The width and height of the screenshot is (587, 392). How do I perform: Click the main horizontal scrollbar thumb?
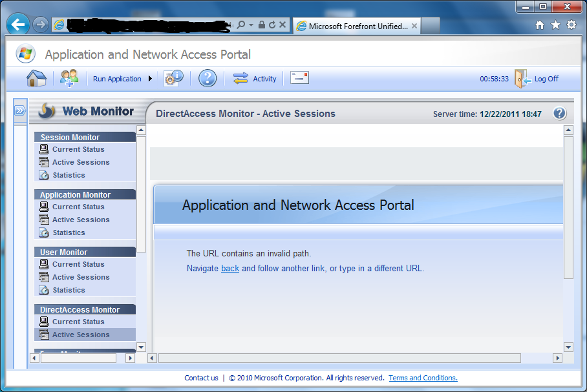(x=339, y=358)
